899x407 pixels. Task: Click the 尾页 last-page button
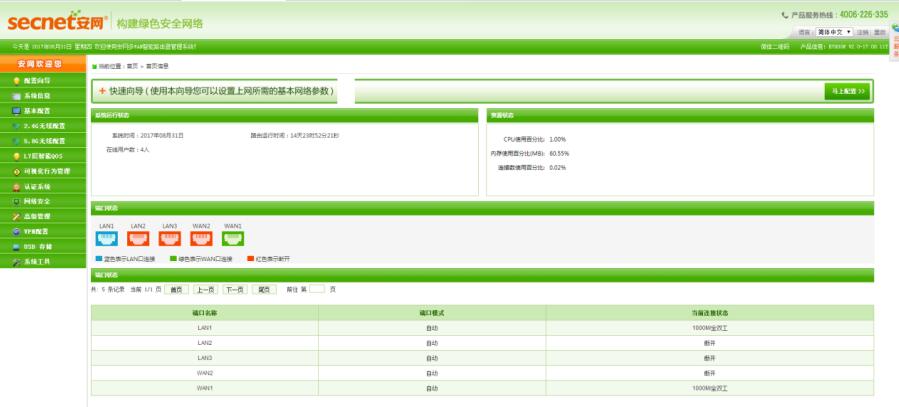point(264,289)
